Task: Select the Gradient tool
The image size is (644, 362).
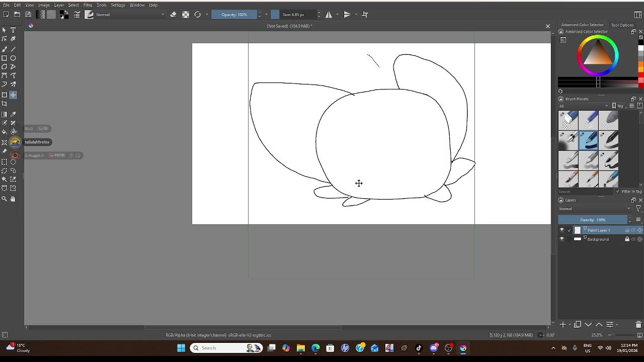Action: [5, 115]
